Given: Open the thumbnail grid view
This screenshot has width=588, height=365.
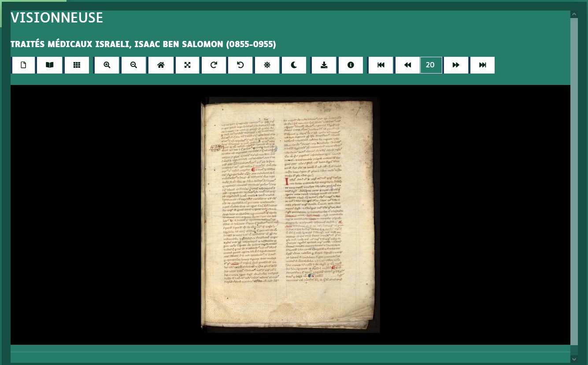Looking at the screenshot, I should (x=77, y=65).
